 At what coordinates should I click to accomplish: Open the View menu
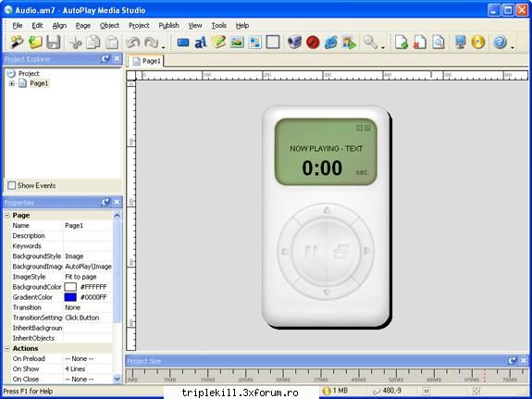tap(195, 26)
